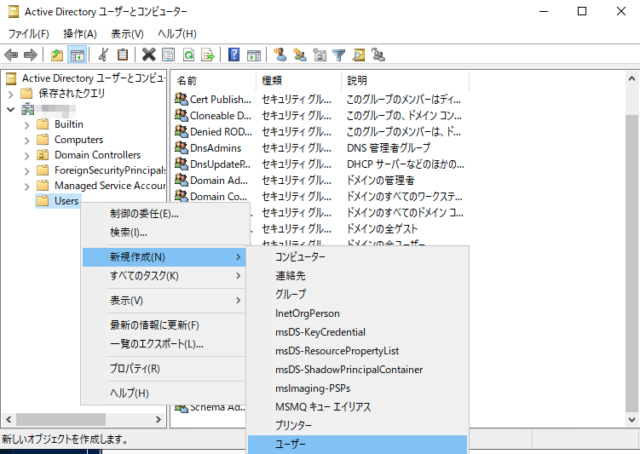Choose ヘルプ(H) in the context menu
This screenshot has width=640, height=454.
[164, 393]
